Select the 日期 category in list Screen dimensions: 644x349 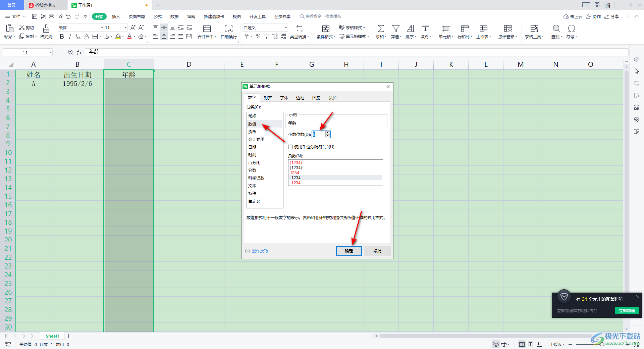[x=265, y=147]
